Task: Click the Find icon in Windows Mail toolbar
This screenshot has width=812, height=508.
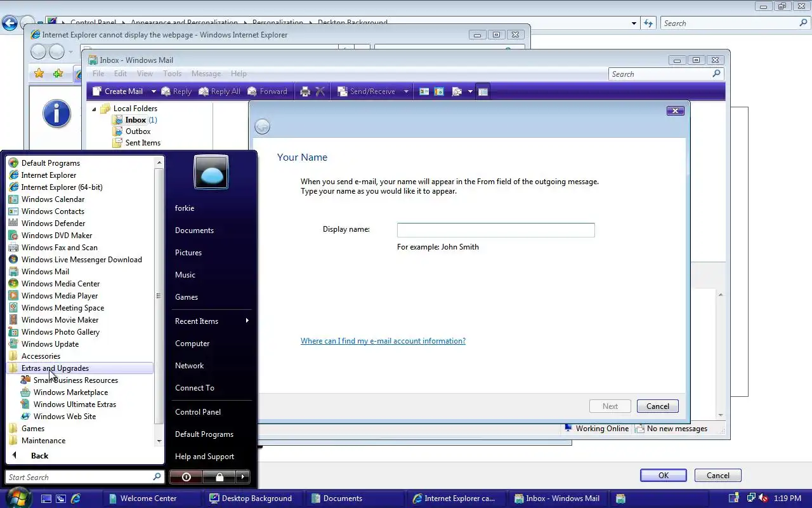Action: (457, 91)
